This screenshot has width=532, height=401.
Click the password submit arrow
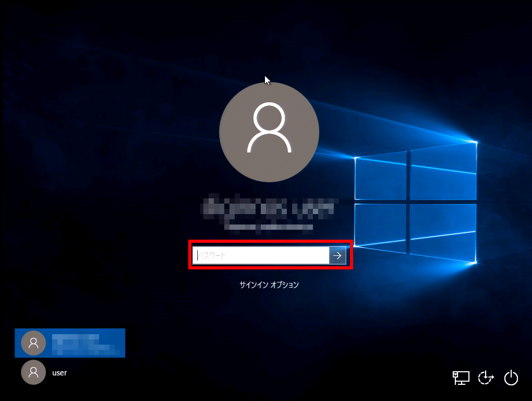[x=337, y=255]
